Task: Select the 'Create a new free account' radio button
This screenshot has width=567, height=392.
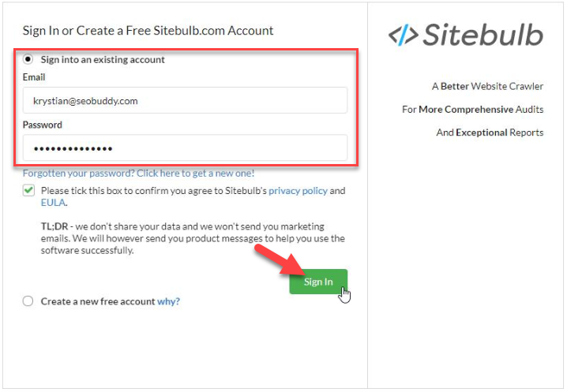Action: coord(28,301)
